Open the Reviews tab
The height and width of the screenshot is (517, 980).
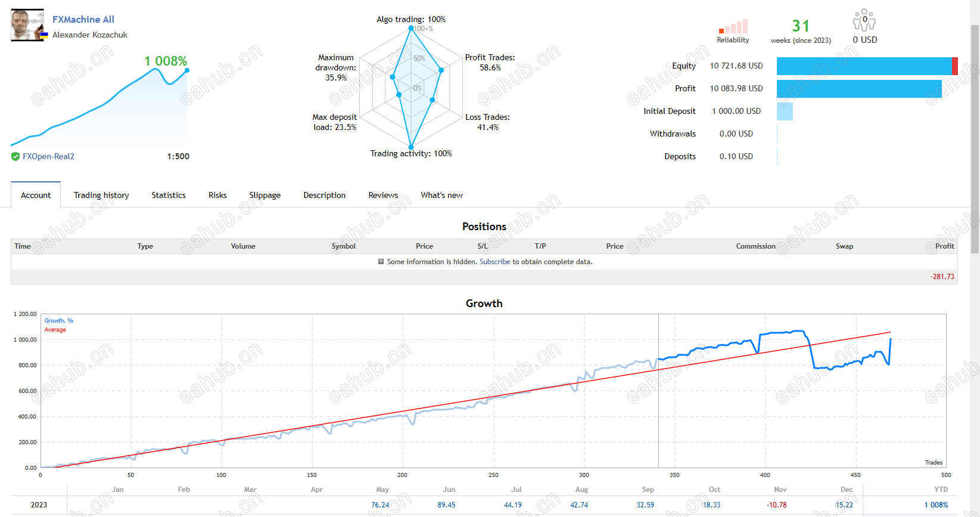pos(383,195)
